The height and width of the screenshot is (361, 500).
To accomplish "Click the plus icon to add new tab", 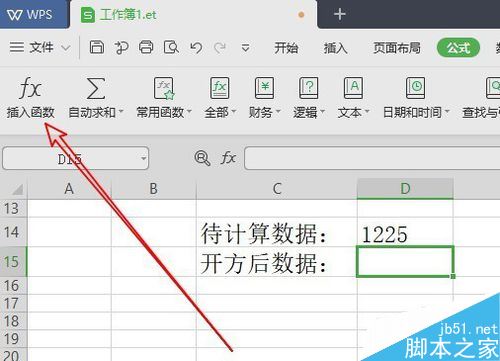I will tap(340, 14).
